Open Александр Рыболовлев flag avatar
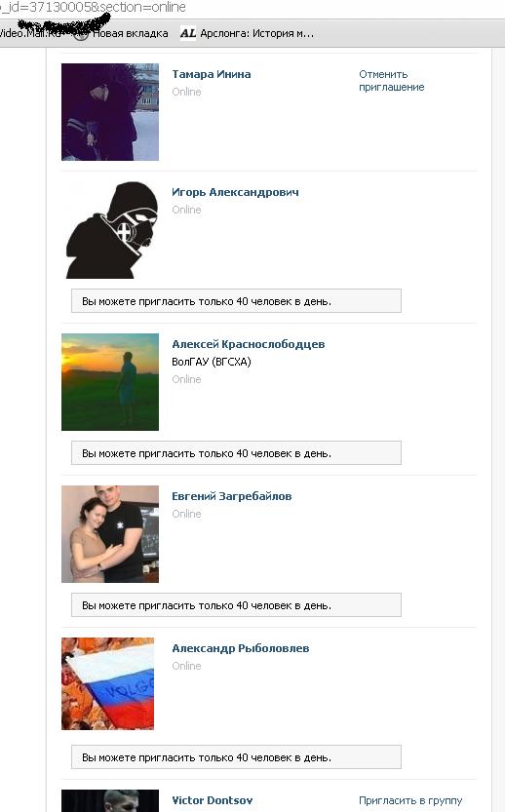This screenshot has height=812, width=505. tap(108, 683)
